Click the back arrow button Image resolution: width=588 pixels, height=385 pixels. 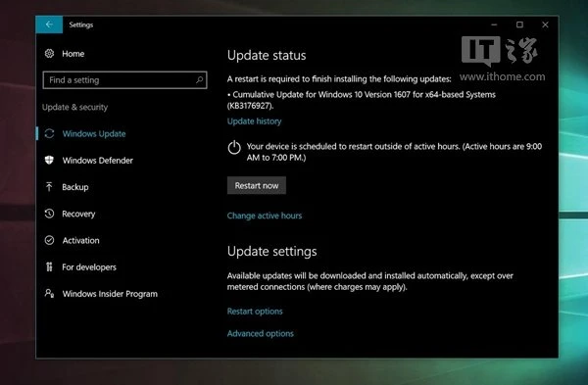click(x=49, y=24)
